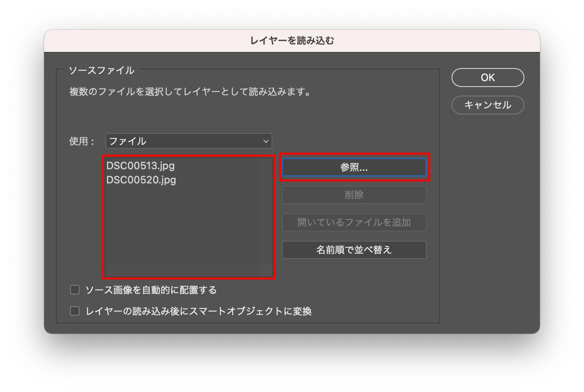Click the 削除 button
584x392 pixels.
354,195
